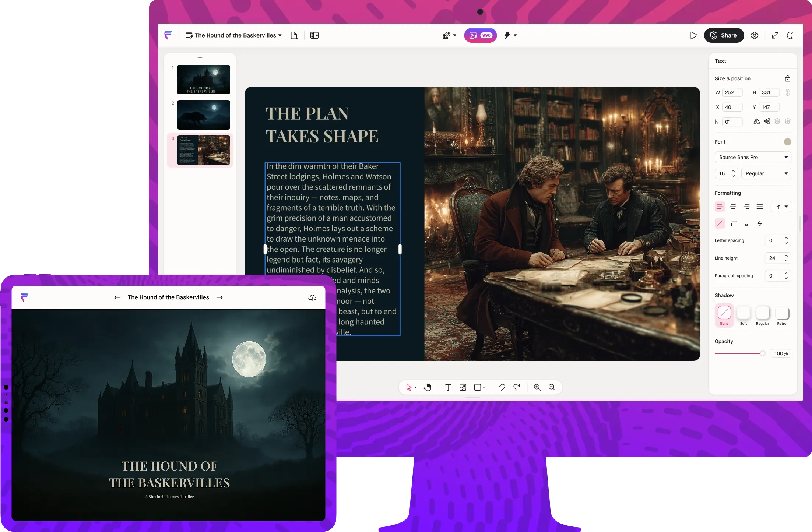
Task: Open the settings gear icon
Action: [x=755, y=35]
